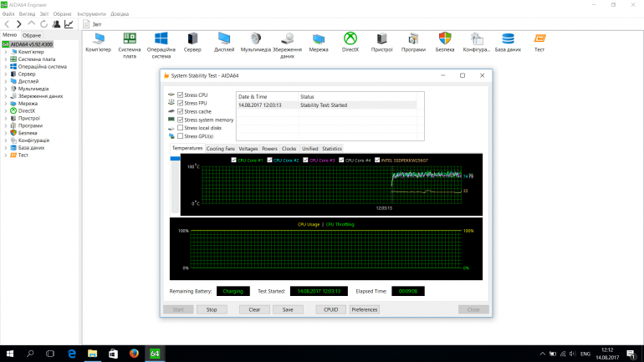Open the Тест category icon

click(539, 43)
